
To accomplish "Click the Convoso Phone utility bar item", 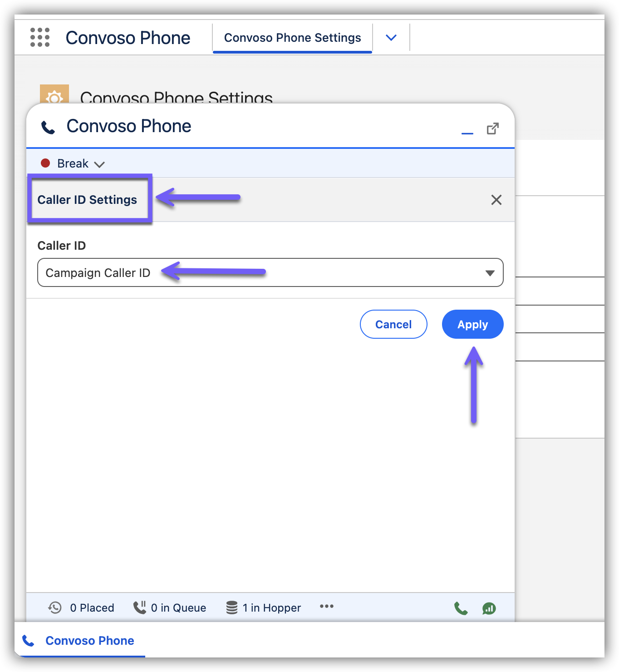I will tap(79, 641).
